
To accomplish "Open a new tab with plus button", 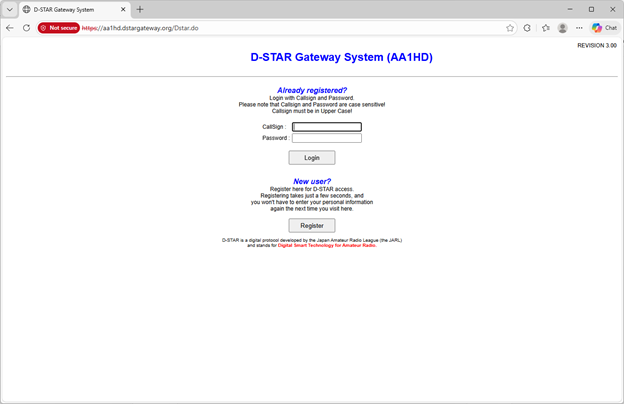I will pos(140,9).
